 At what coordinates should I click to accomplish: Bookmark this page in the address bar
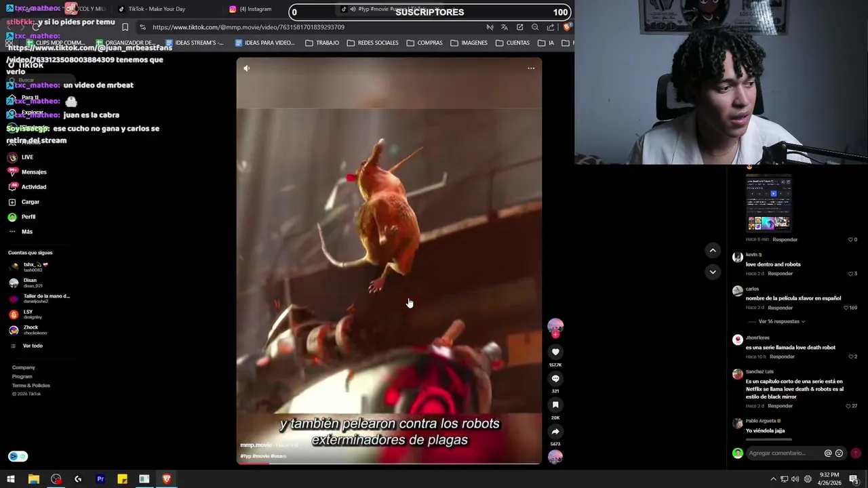[x=125, y=27]
